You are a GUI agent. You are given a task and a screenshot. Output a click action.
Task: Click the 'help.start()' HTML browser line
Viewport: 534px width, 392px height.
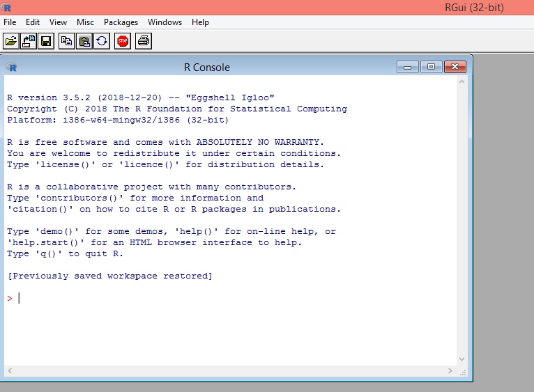point(154,242)
